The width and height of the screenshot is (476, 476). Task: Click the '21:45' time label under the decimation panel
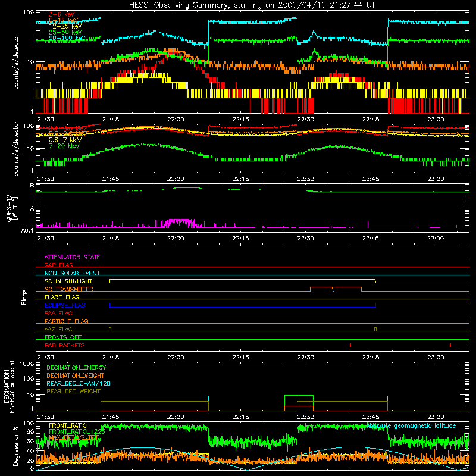111,417
